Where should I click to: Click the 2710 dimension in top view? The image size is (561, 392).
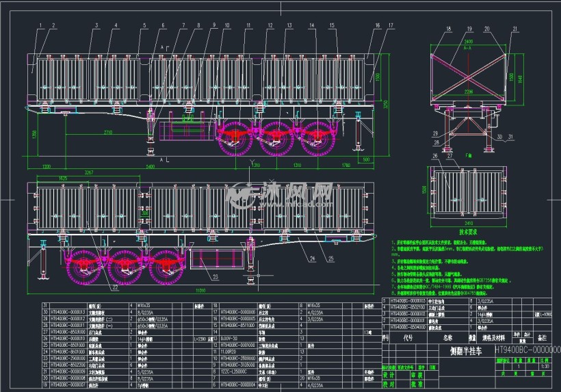(x=104, y=131)
